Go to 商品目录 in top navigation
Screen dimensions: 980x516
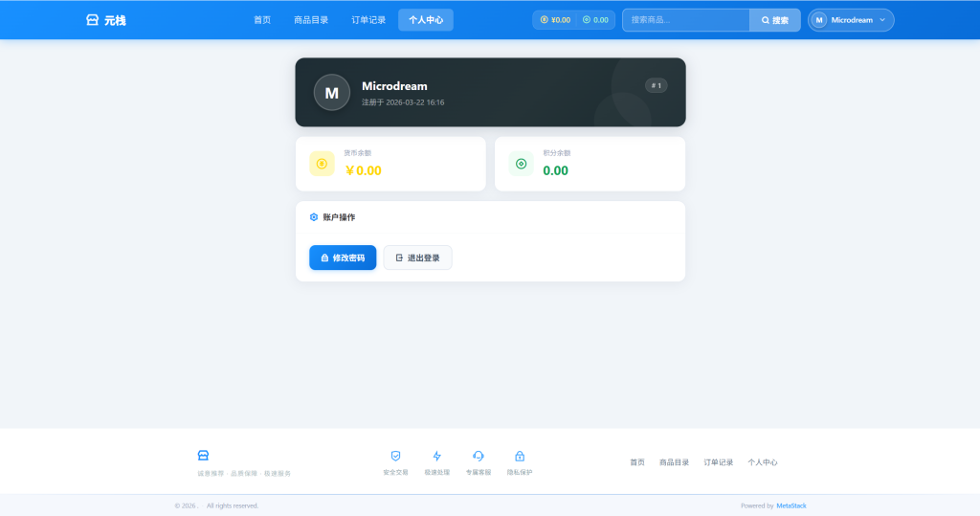point(311,20)
